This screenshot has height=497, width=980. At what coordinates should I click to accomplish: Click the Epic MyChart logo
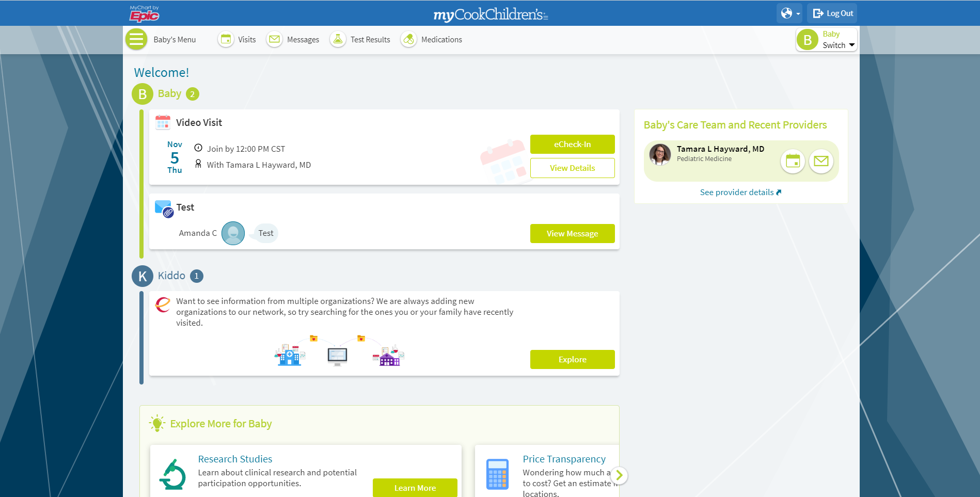pyautogui.click(x=144, y=13)
